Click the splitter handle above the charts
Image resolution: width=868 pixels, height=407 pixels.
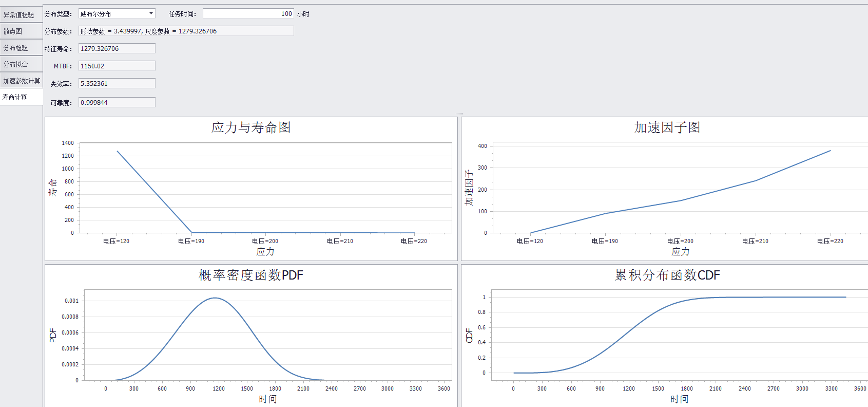point(459,114)
